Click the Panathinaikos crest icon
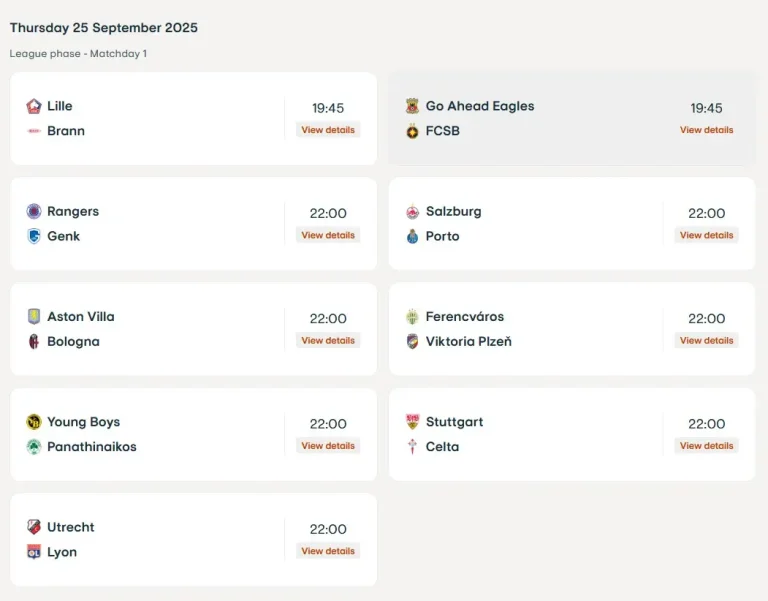This screenshot has width=768, height=601. pyautogui.click(x=34, y=447)
